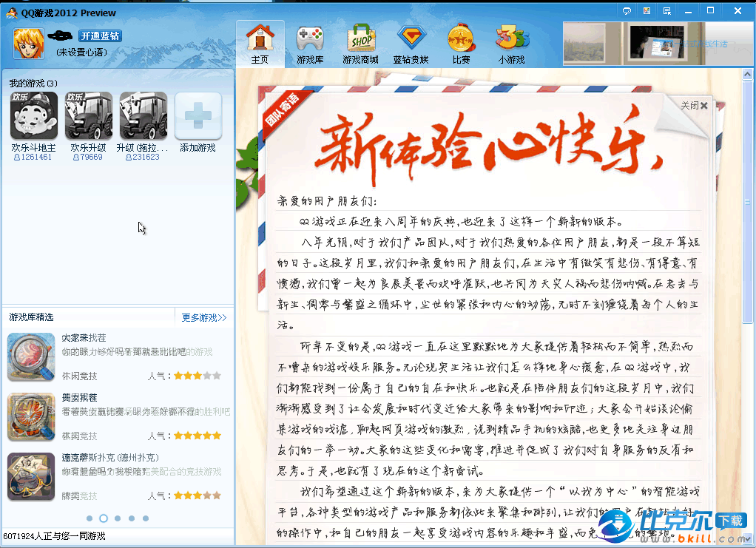Click the 欢乐斗地主 player count 1261461

(33, 157)
